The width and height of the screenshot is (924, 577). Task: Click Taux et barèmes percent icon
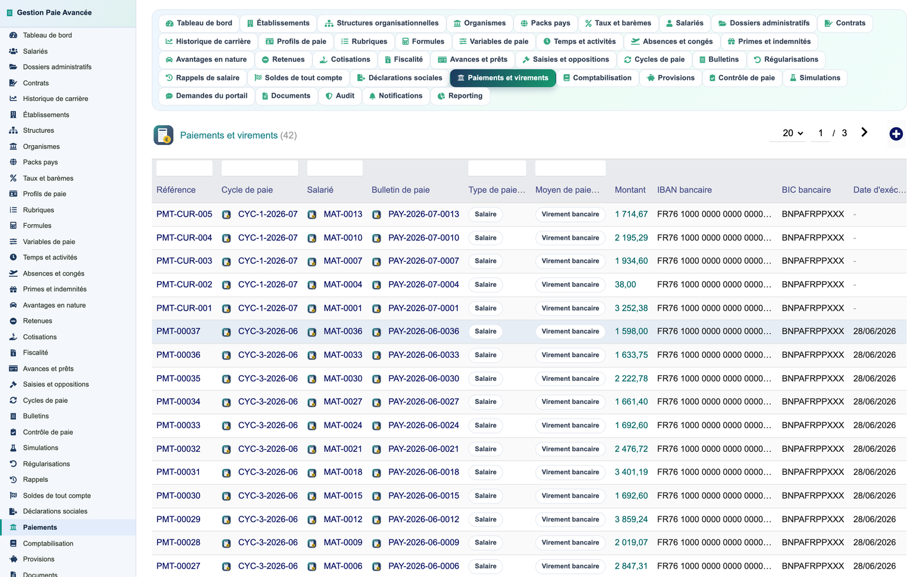pyautogui.click(x=13, y=178)
